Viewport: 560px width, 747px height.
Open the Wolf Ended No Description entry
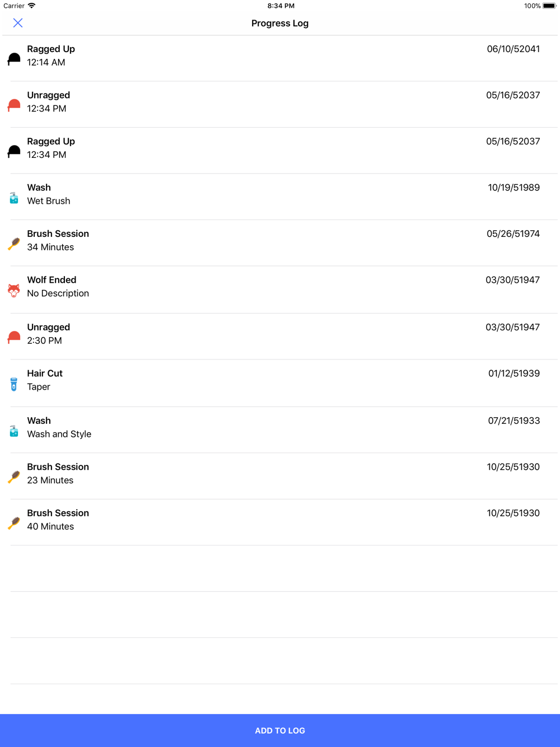click(x=280, y=290)
